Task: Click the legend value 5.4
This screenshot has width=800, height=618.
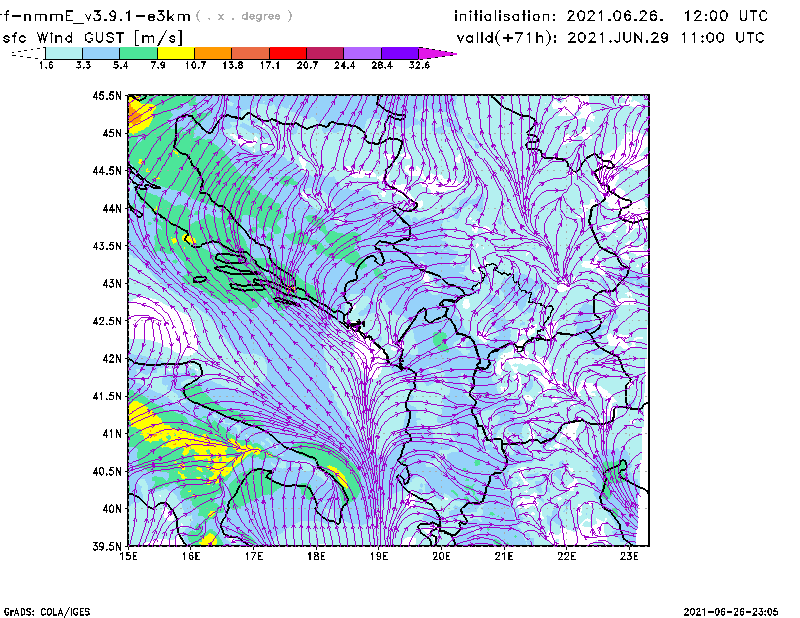Action: 120,65
